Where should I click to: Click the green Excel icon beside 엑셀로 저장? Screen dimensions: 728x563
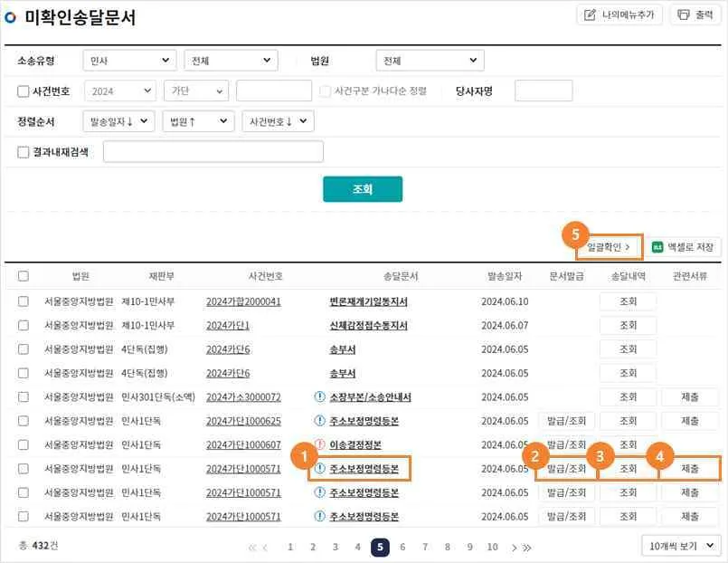tap(657, 247)
